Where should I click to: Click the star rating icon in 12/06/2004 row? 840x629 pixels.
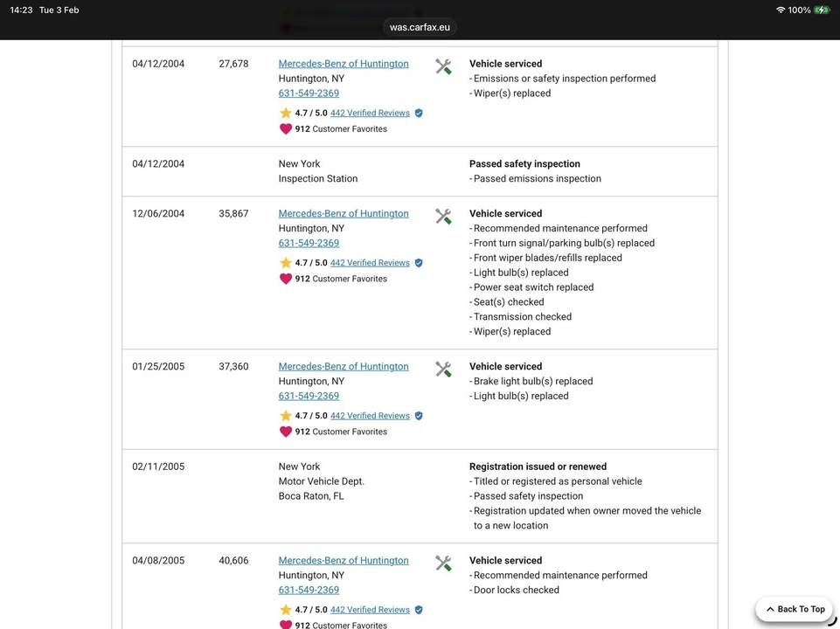click(286, 263)
